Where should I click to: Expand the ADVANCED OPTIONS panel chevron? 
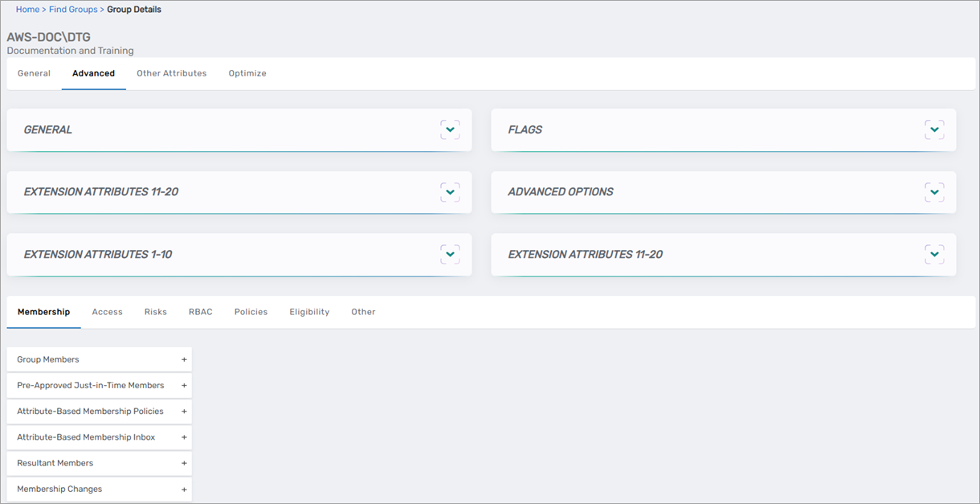[934, 191]
